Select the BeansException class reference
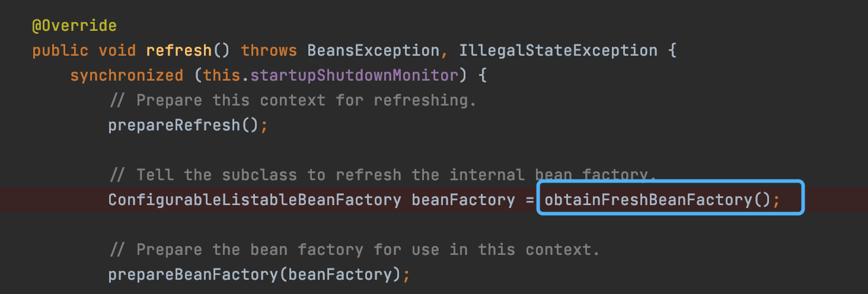This screenshot has height=294, width=868. click(x=374, y=50)
